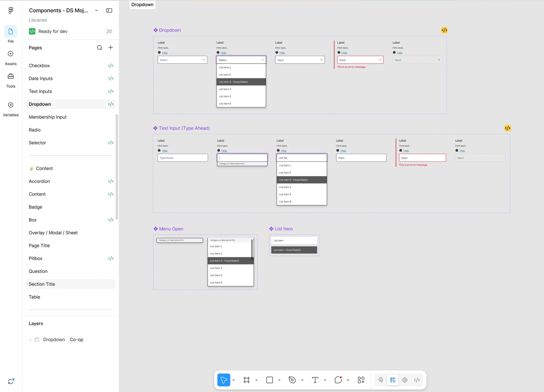Search pages with the magnifier icon
This screenshot has height=392, width=544.
coord(99,48)
